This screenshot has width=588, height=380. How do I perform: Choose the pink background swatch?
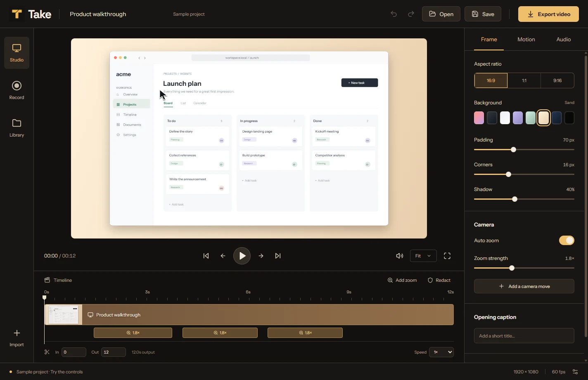tap(479, 118)
